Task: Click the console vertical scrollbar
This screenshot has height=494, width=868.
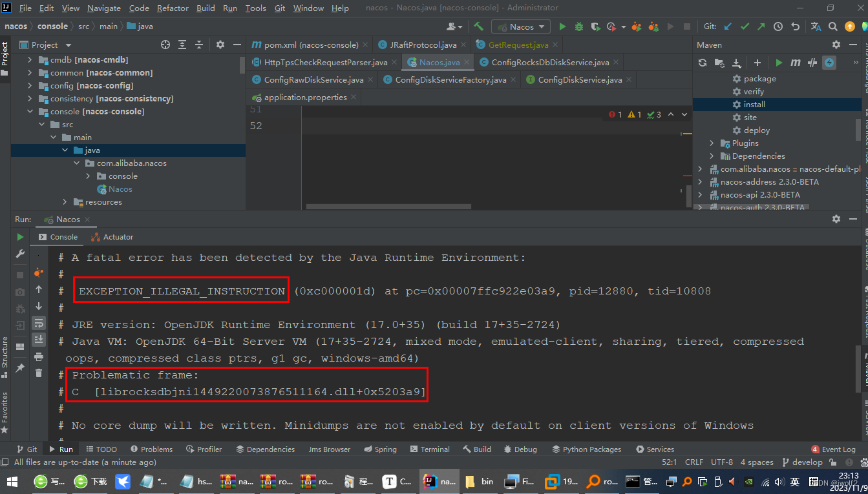Action: (859, 368)
